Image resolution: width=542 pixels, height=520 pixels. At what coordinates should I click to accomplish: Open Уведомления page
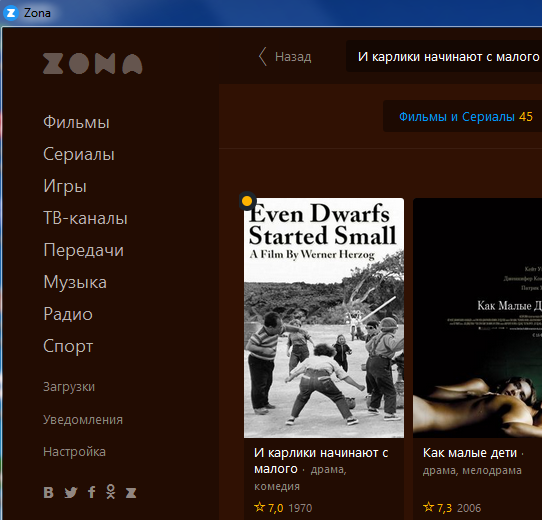(83, 419)
